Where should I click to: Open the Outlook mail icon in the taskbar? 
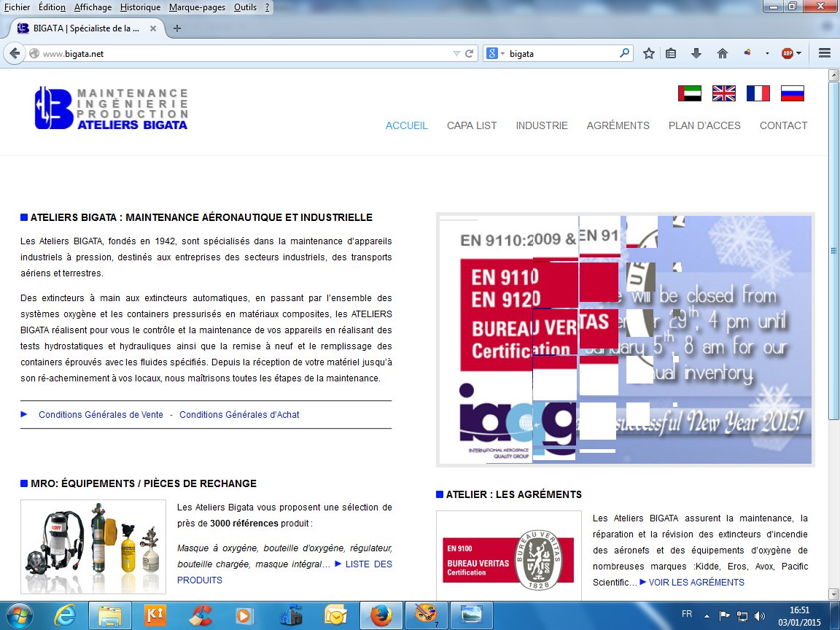pos(336,615)
